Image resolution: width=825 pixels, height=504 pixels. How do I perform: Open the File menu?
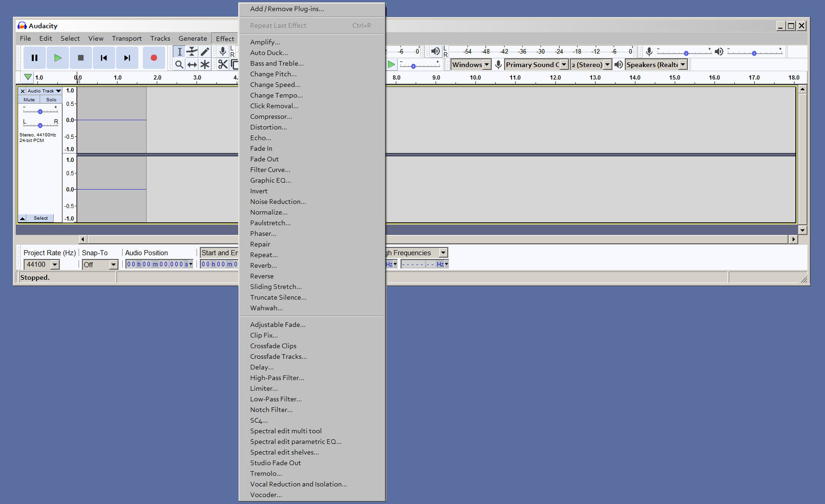pos(25,38)
